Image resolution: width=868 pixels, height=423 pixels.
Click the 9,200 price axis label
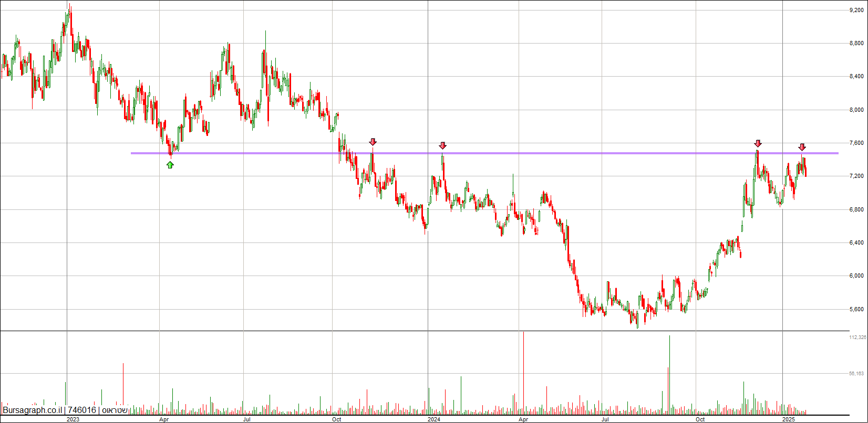(856, 10)
